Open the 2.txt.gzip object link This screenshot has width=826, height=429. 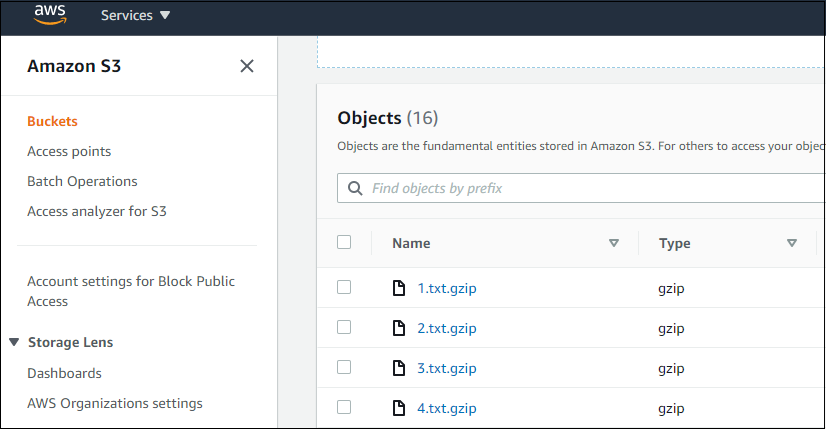[447, 328]
